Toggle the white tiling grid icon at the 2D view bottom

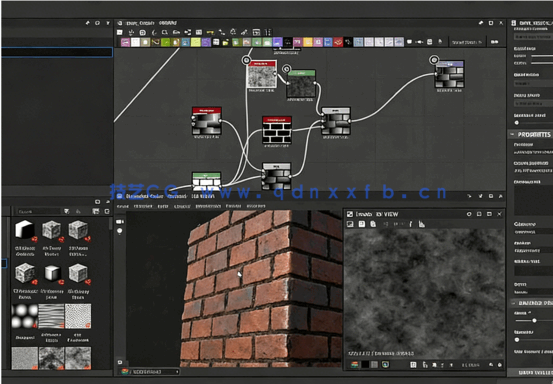(x=413, y=365)
